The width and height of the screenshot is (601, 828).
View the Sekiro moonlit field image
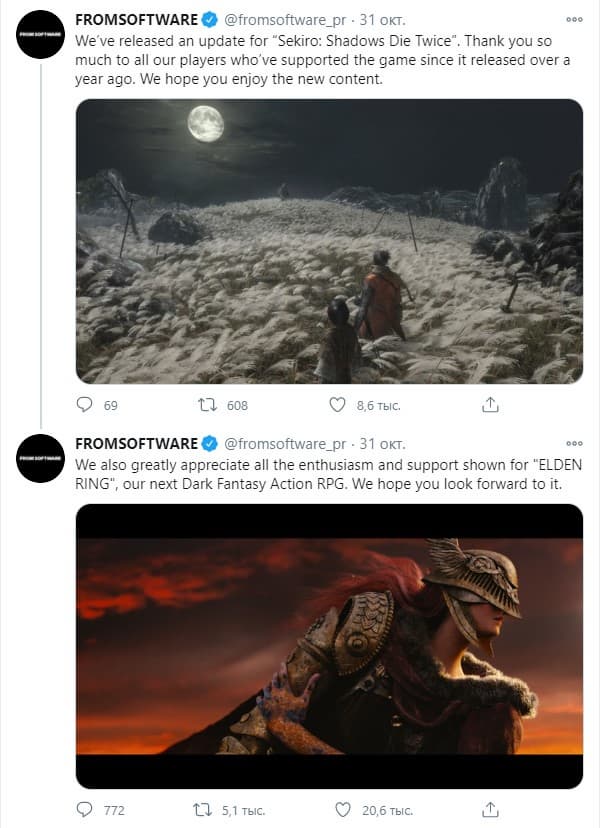click(329, 241)
